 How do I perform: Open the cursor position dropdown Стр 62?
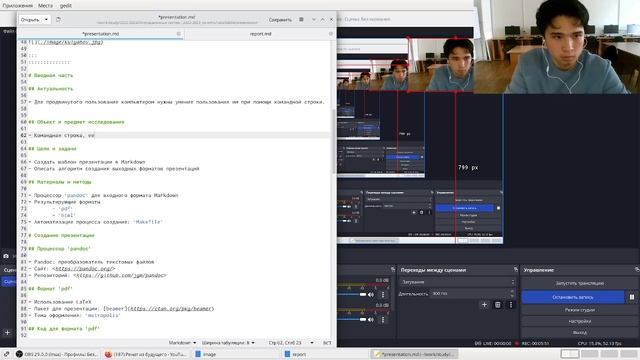[x=291, y=343]
